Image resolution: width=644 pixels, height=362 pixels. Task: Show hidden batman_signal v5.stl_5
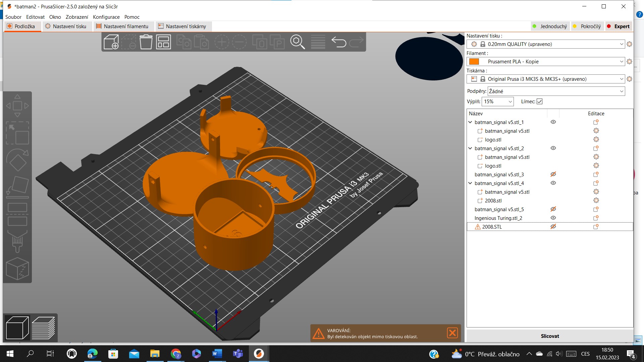[553, 209]
